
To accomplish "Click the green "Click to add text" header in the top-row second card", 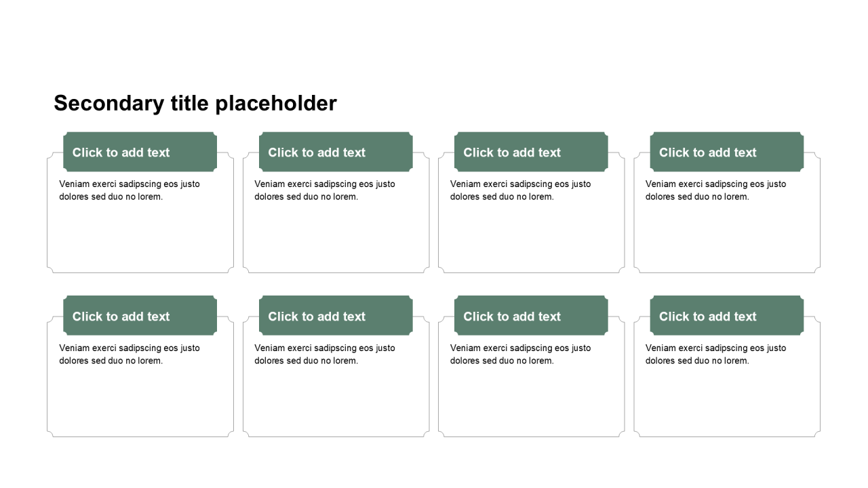I will [x=336, y=152].
